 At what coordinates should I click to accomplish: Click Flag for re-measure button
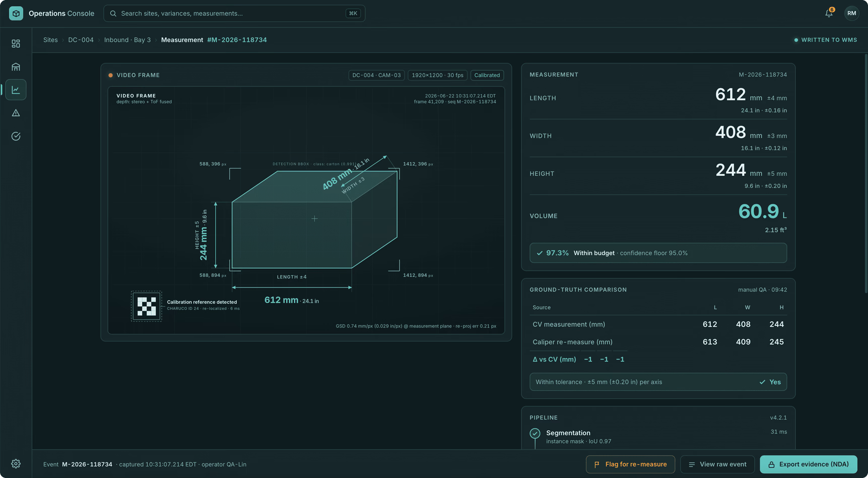point(630,464)
